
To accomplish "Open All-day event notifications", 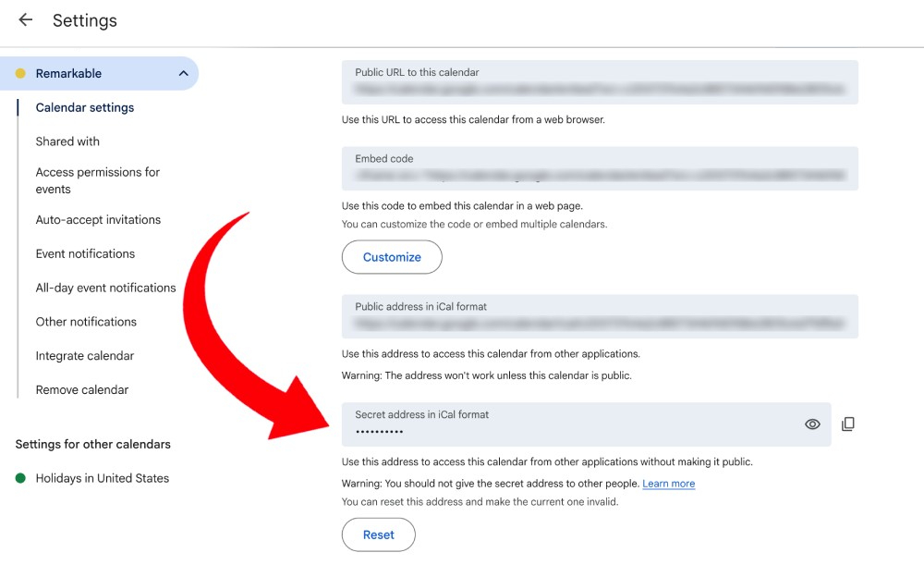I will point(105,288).
